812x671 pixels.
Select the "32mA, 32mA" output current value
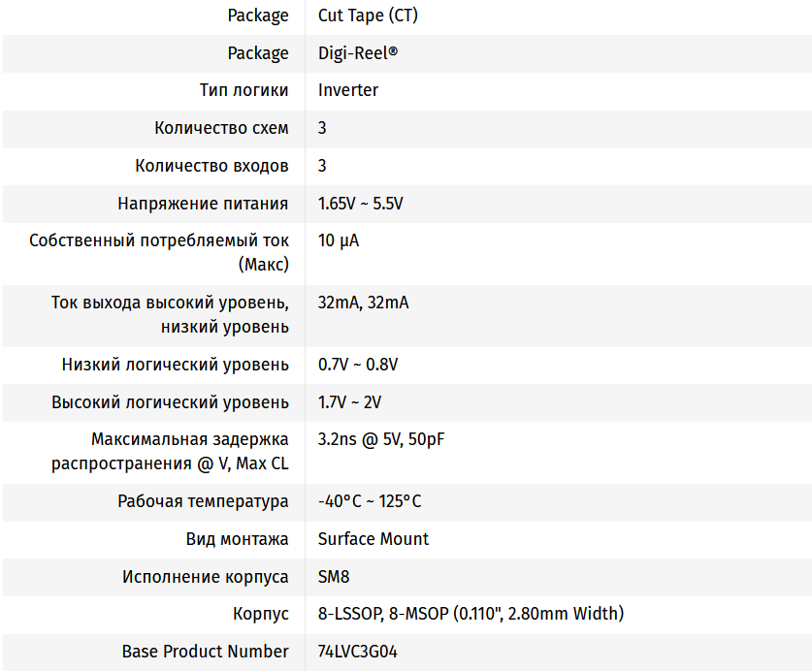(x=363, y=303)
